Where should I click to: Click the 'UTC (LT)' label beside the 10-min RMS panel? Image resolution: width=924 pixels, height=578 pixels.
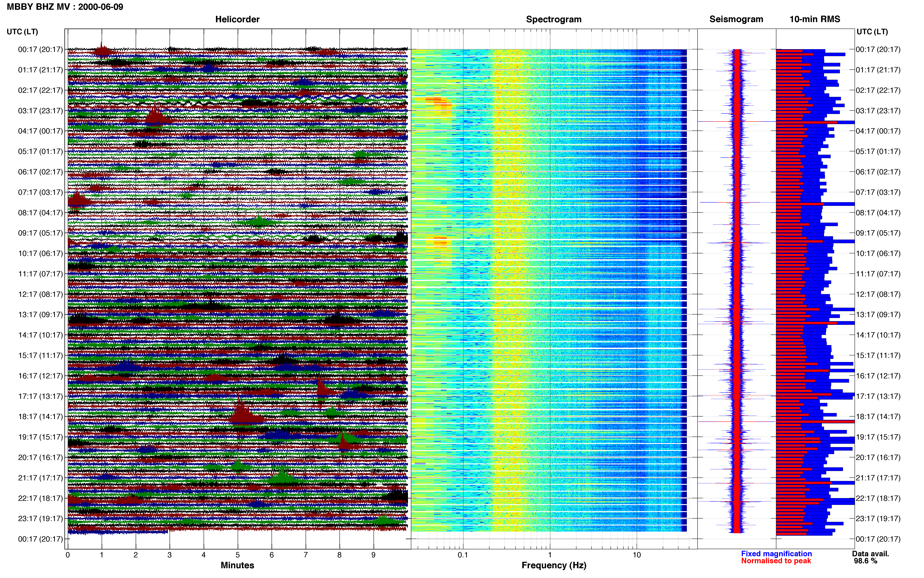872,32
